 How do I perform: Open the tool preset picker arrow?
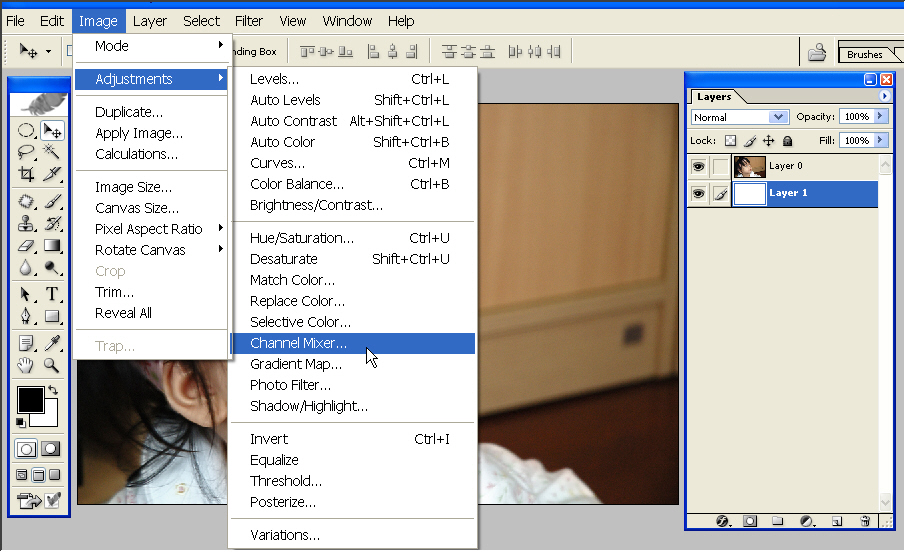point(48,51)
